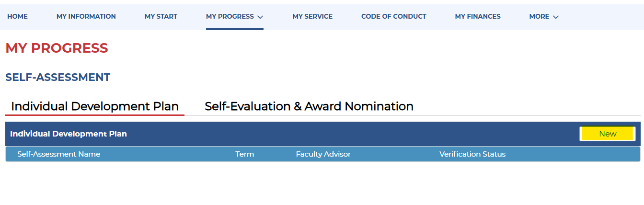Sort by Verification Status column header
644x205 pixels.
click(472, 154)
